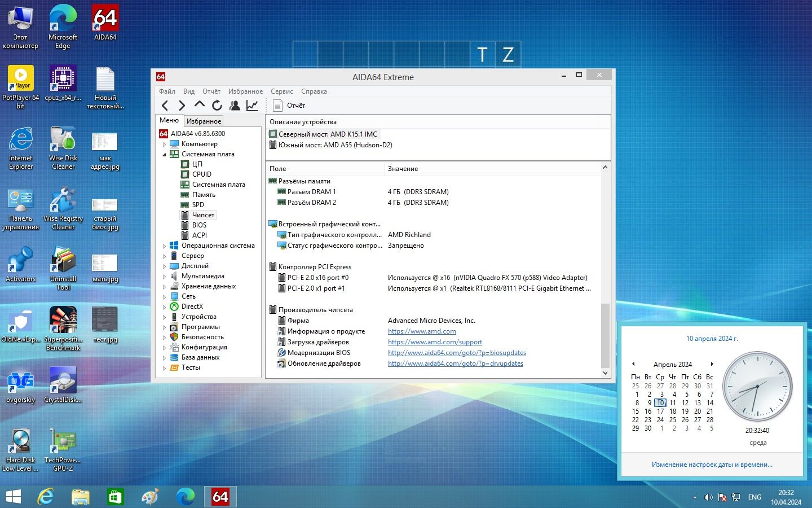812x508 pixels.
Task: Open the Сервис menu
Action: click(281, 91)
